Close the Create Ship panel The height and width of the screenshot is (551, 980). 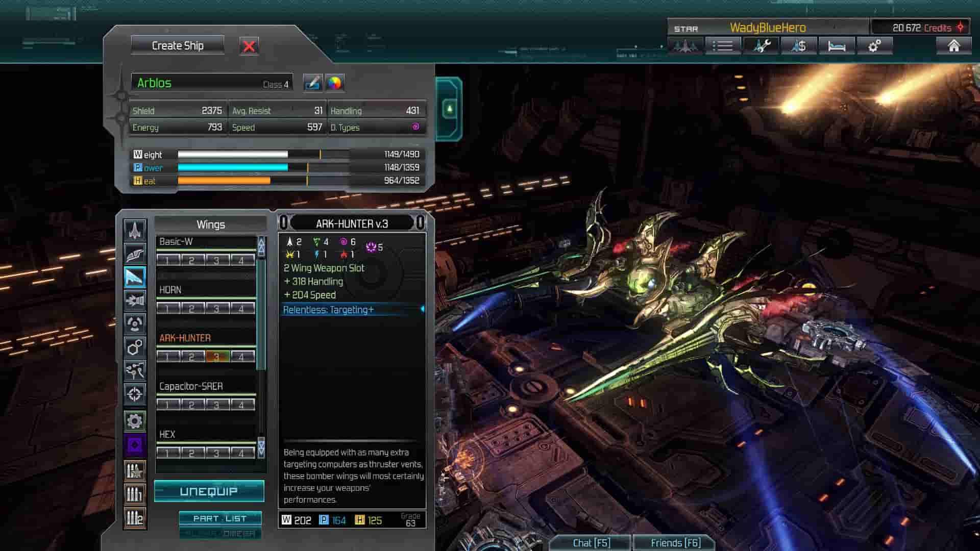(x=249, y=46)
